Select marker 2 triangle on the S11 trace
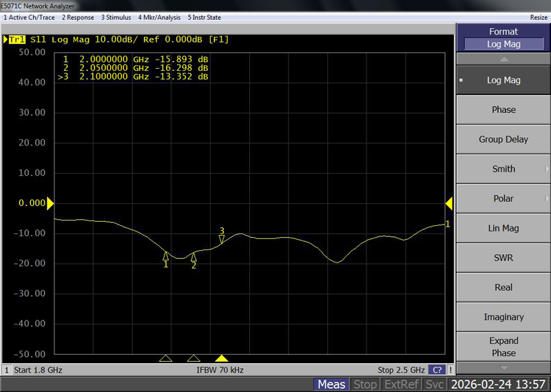 [194, 257]
